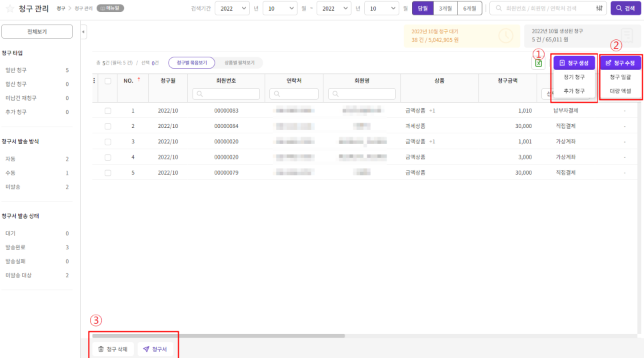Image resolution: width=644 pixels, height=358 pixels.
Task: Click the filter field under 회원명
Action: pyautogui.click(x=362, y=94)
